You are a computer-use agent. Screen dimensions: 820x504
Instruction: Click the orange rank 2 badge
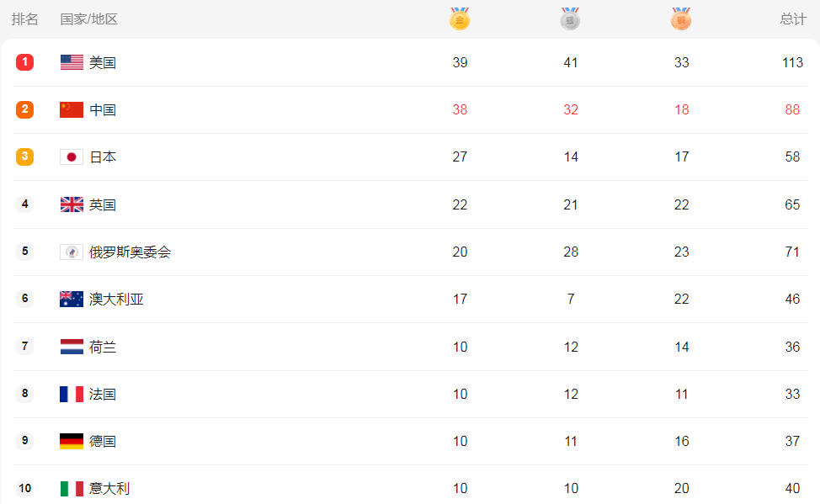click(24, 109)
